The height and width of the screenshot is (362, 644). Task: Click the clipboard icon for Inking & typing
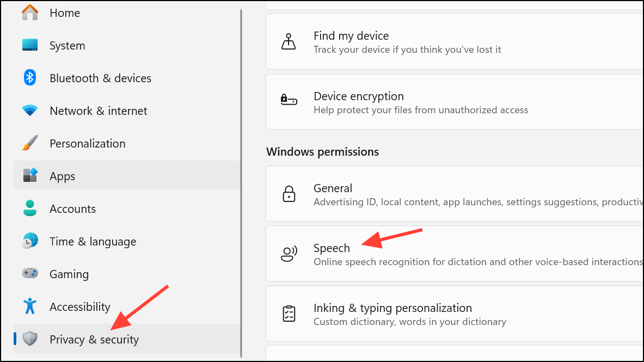289,314
